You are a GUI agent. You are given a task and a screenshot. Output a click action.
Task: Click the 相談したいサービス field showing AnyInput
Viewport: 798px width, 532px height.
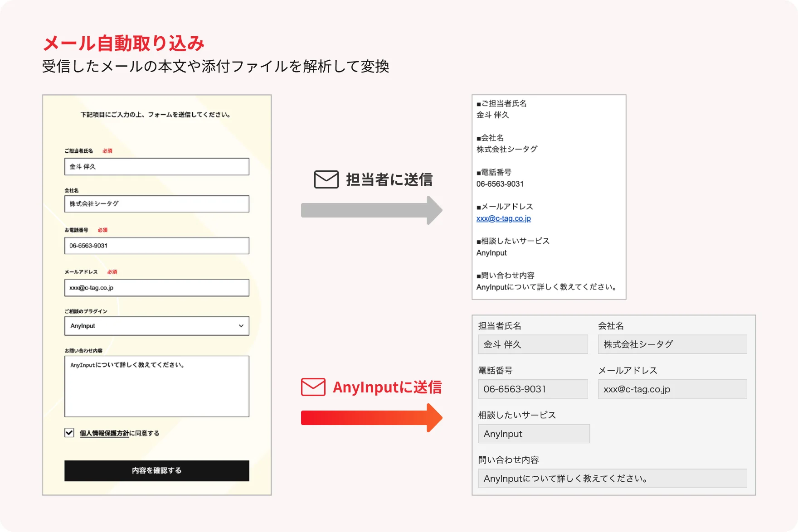(x=534, y=434)
